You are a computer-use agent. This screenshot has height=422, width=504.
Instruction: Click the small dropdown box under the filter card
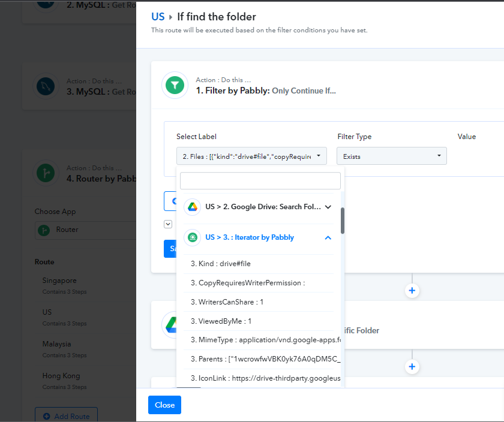pyautogui.click(x=168, y=224)
